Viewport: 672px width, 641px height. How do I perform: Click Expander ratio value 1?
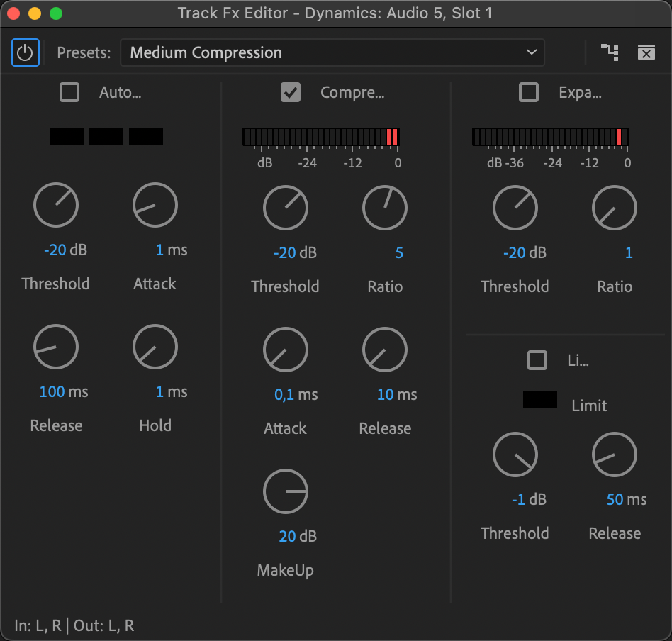[629, 253]
